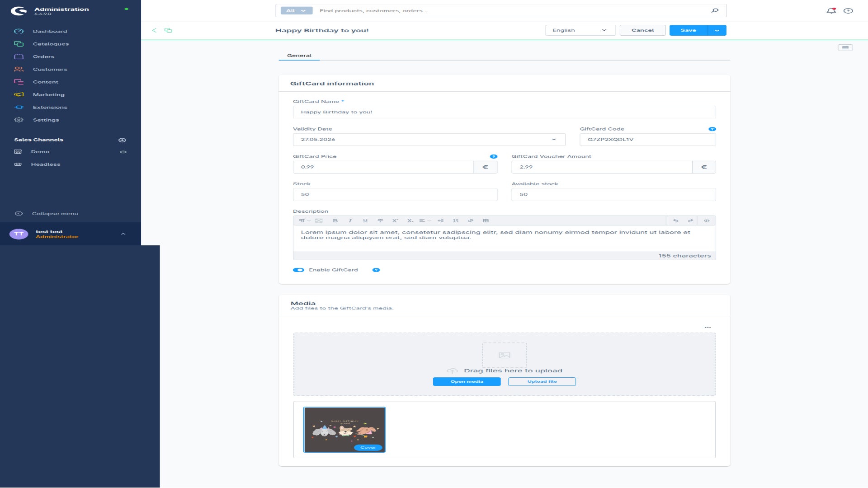The image size is (868, 488).
Task: Click the TT user avatar
Action: point(19,234)
